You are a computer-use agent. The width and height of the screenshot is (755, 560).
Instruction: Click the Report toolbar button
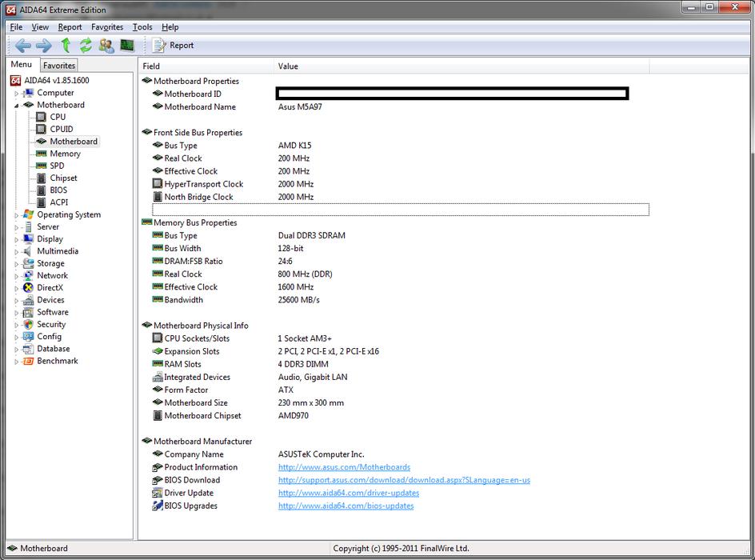click(174, 46)
